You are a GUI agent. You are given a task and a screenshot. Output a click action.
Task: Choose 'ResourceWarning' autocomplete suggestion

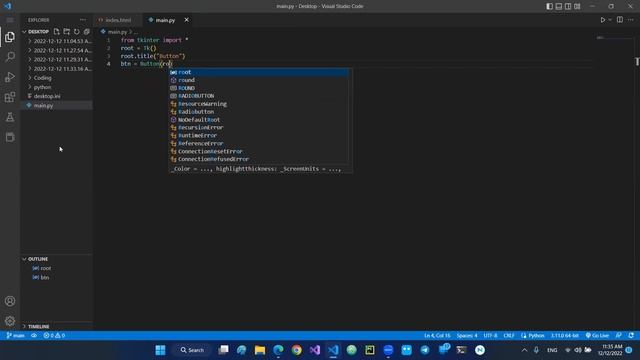[259, 104]
